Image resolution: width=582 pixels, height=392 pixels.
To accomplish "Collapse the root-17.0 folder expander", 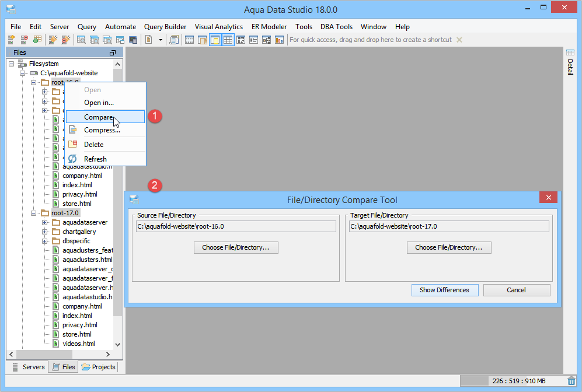I will (33, 213).
